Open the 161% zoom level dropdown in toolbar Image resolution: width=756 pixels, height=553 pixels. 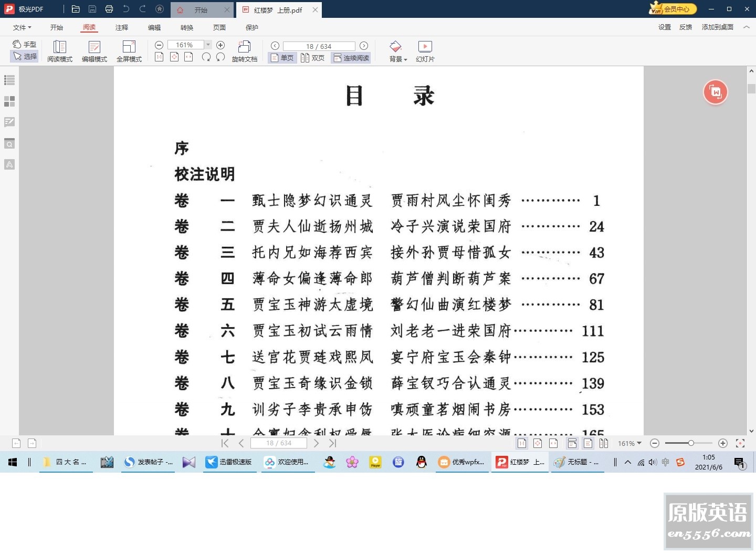208,45
